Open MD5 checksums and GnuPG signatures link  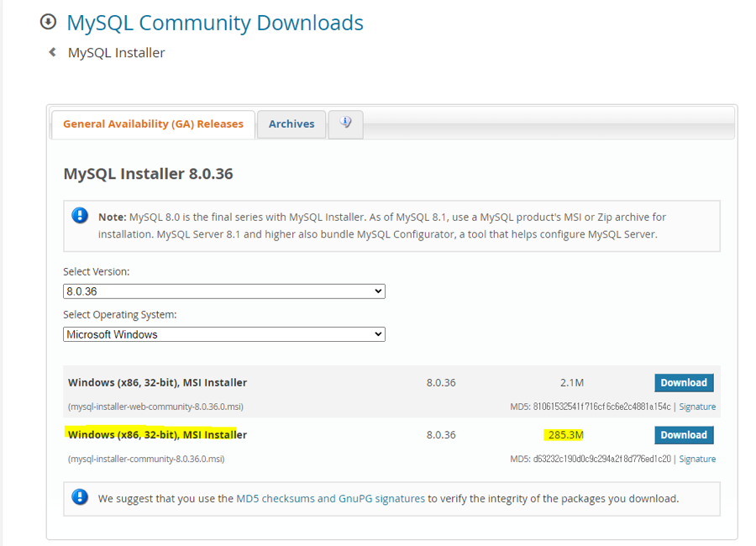point(330,498)
